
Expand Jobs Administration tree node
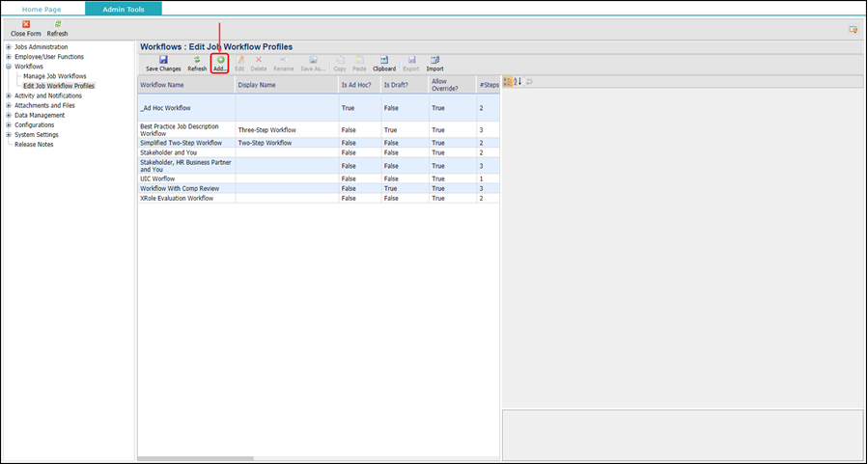click(9, 47)
